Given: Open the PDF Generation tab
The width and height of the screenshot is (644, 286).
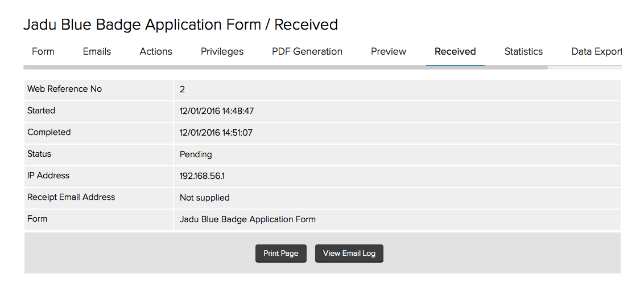Looking at the screenshot, I should point(307,51).
